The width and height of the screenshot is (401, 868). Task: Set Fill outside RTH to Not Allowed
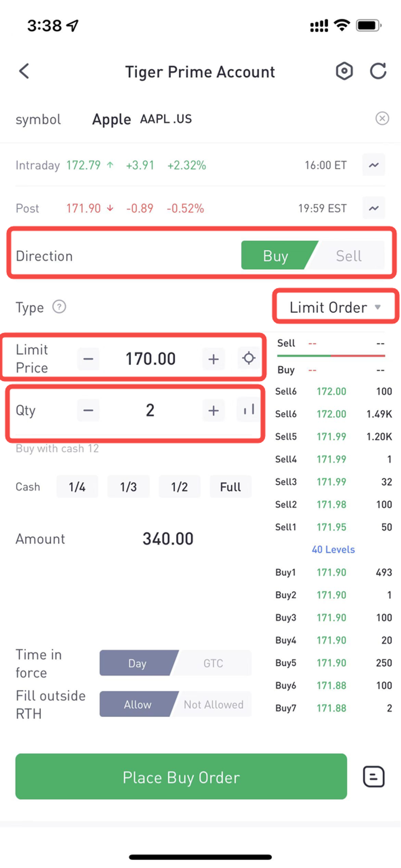(x=213, y=704)
